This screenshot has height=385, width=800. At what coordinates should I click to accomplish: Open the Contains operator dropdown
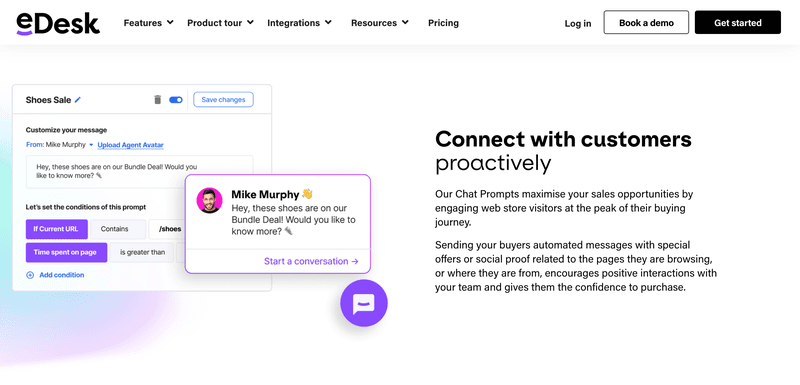(118, 229)
